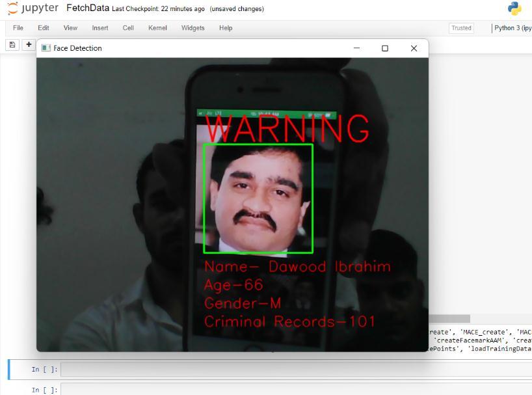Insert a cell with the plus icon
Image resolution: width=532 pixels, height=395 pixels.
29,44
